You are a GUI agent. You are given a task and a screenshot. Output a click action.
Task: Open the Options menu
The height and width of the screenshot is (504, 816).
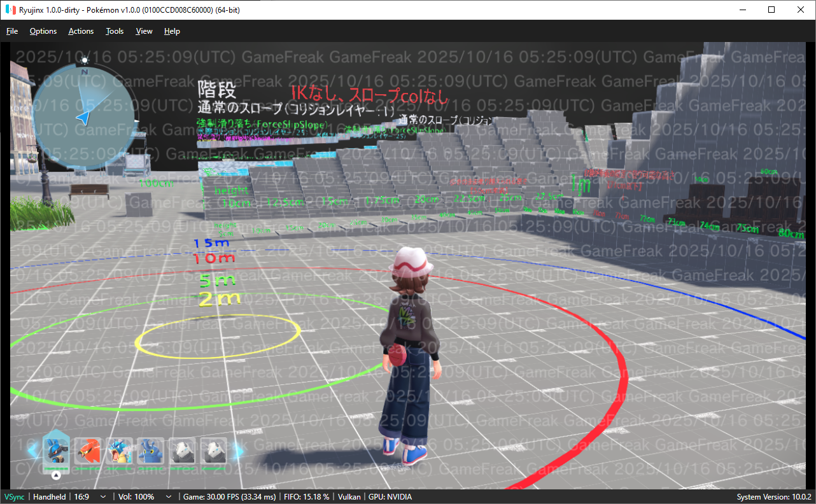[43, 31]
